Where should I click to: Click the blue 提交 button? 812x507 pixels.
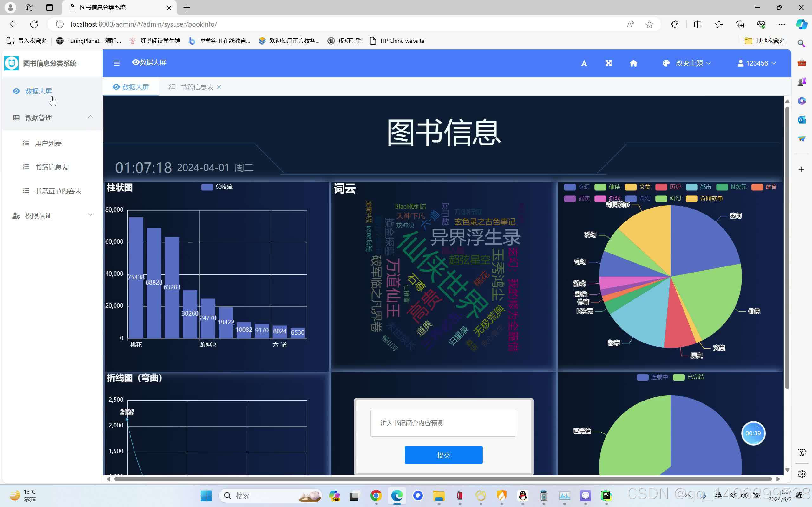pos(443,455)
